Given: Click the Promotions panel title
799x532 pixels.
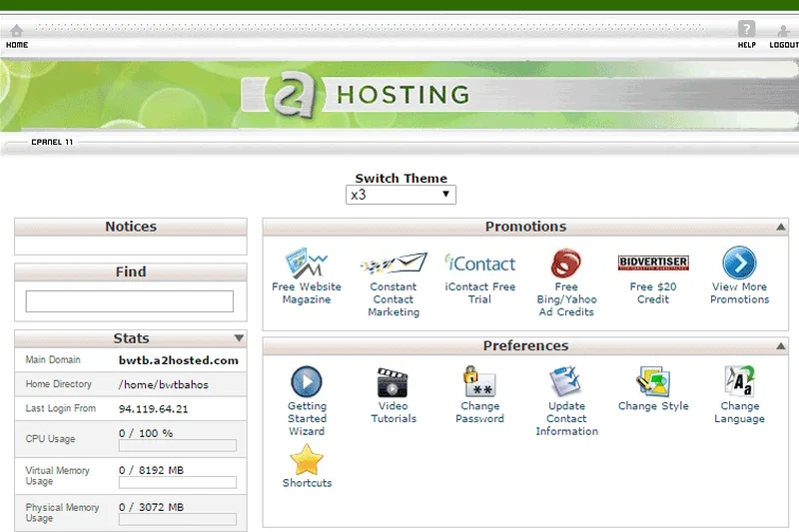Looking at the screenshot, I should coord(525,227).
